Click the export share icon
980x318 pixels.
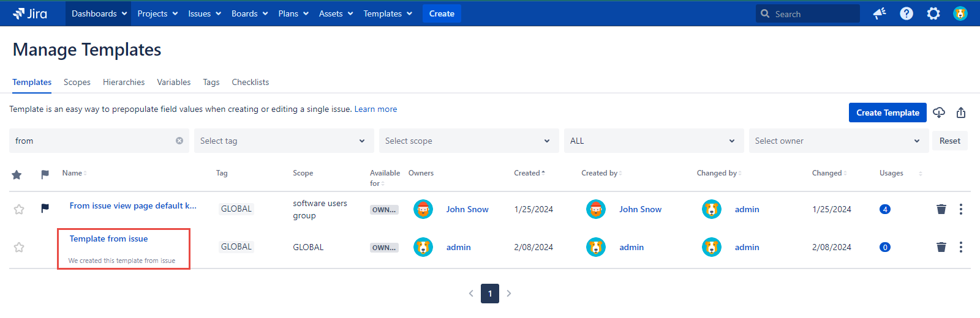pos(960,113)
